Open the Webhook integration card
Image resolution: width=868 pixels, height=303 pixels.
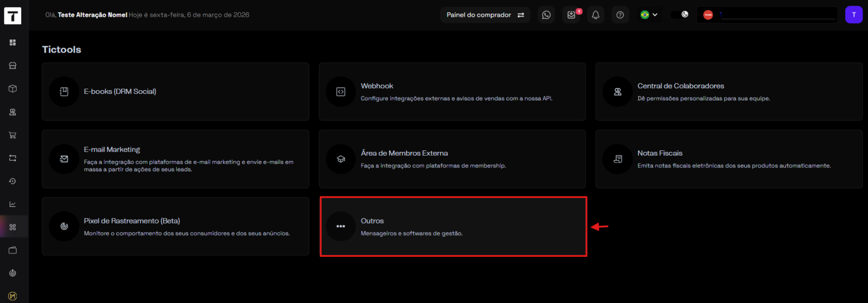[x=452, y=92]
